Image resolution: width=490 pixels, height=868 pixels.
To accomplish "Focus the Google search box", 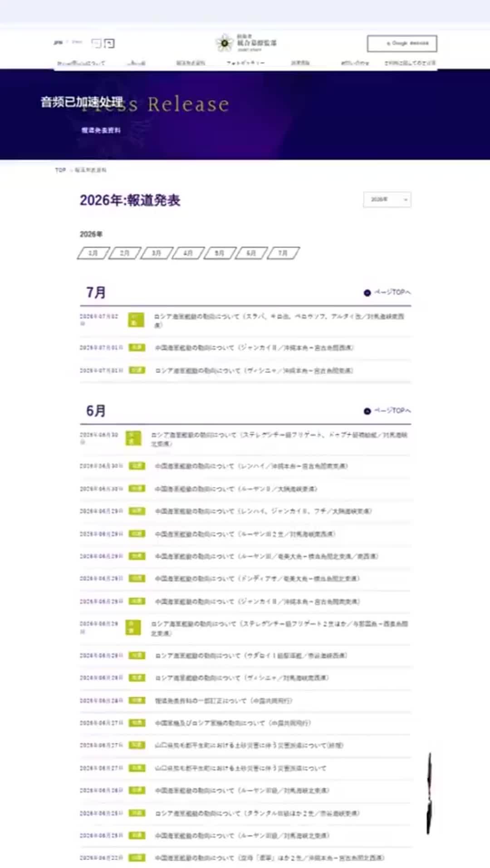I will tap(402, 44).
